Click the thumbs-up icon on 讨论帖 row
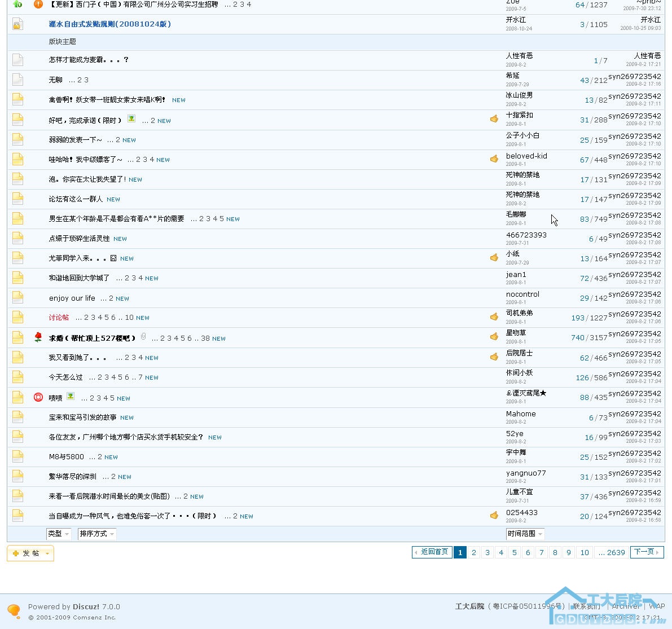The width and height of the screenshot is (672, 629). (494, 317)
